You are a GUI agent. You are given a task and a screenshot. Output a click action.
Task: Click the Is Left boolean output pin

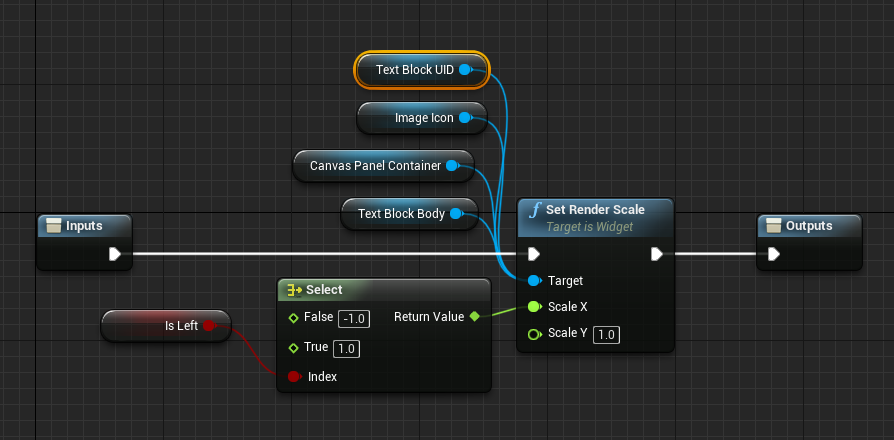(x=209, y=325)
